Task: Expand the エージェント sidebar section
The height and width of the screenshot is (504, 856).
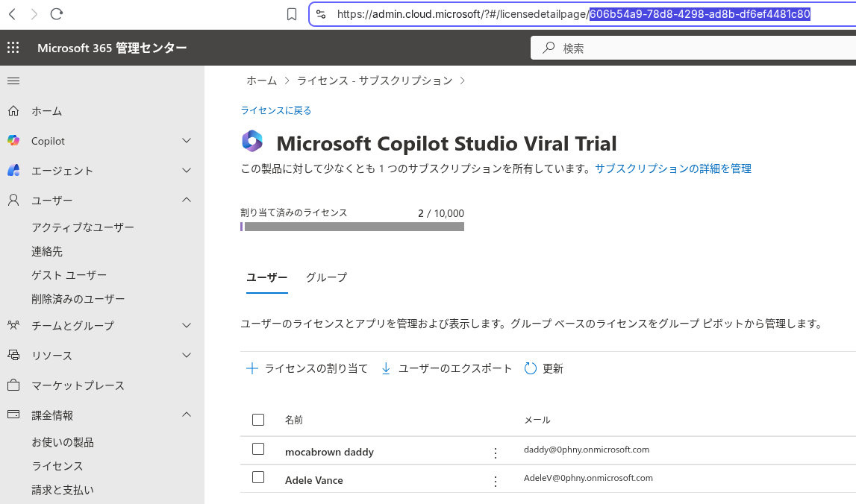Action: (187, 170)
